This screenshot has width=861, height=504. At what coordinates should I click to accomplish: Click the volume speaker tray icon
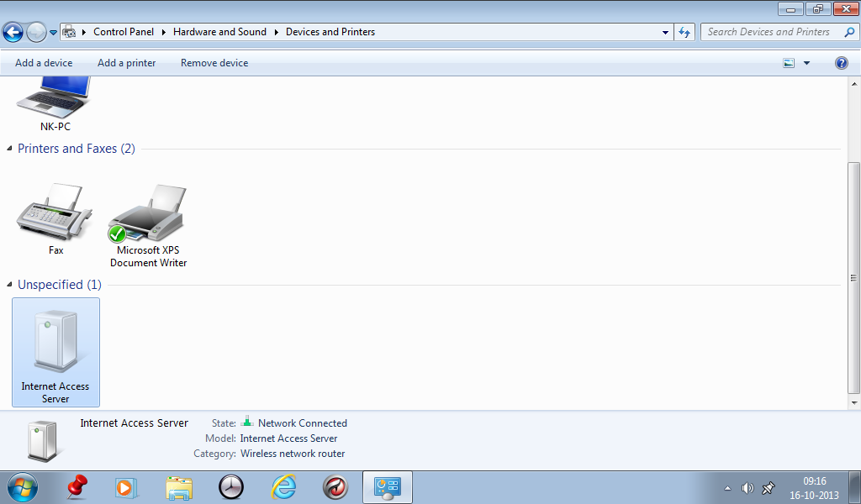point(747,488)
